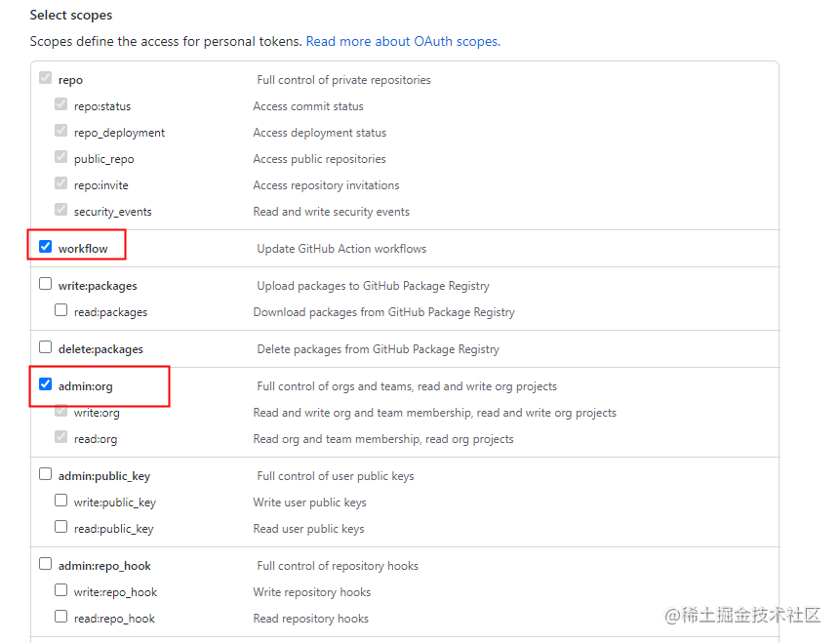Enable the read:repo_hook checkbox
Image resolution: width=840 pixels, height=643 pixels.
pos(61,617)
